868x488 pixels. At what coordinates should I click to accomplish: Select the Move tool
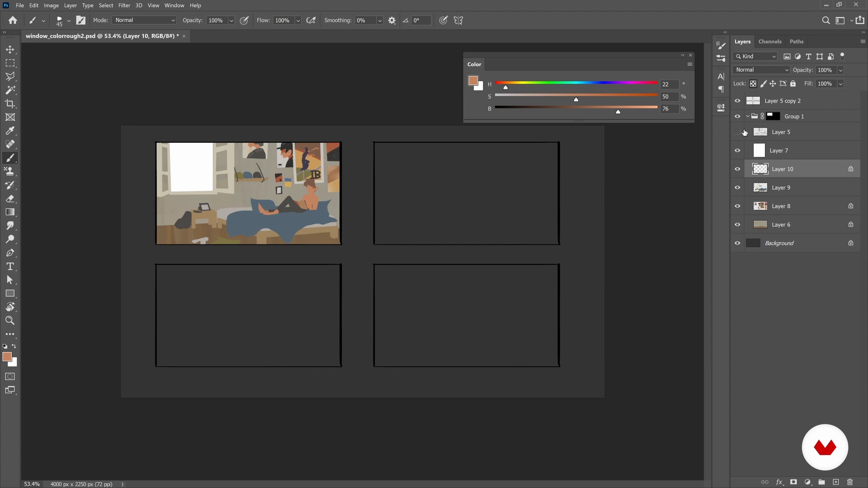pyautogui.click(x=10, y=49)
